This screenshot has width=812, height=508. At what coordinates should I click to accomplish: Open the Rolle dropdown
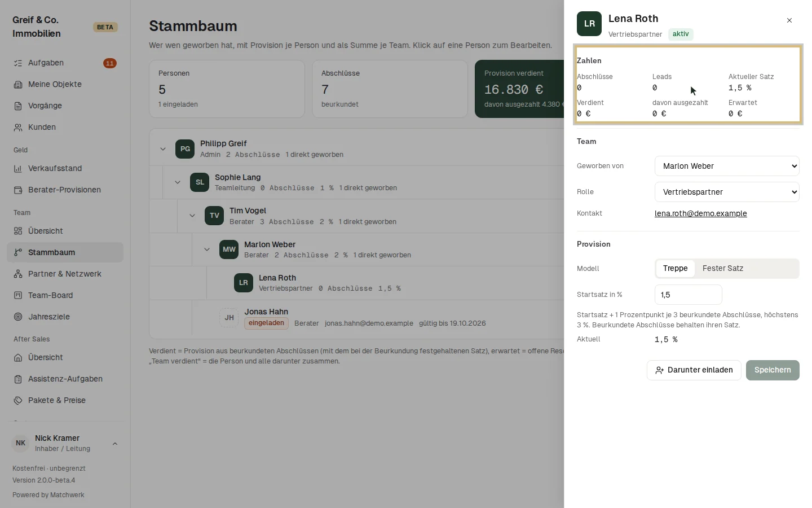coord(727,192)
